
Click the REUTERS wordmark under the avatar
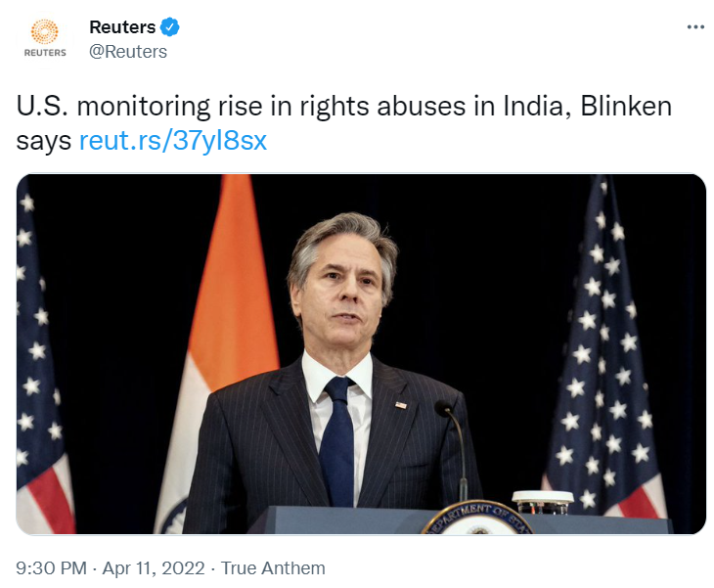pos(45,53)
